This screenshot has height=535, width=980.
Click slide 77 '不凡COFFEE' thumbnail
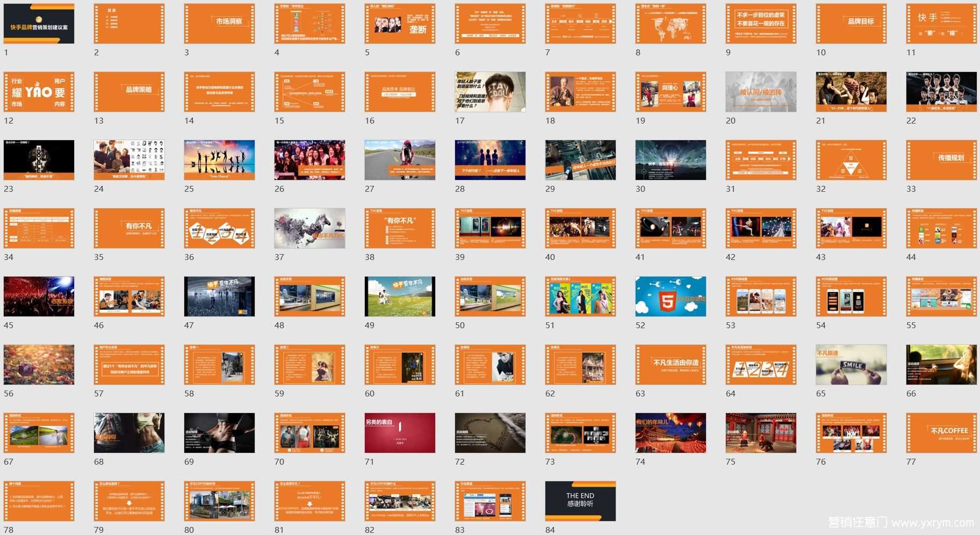(x=941, y=433)
